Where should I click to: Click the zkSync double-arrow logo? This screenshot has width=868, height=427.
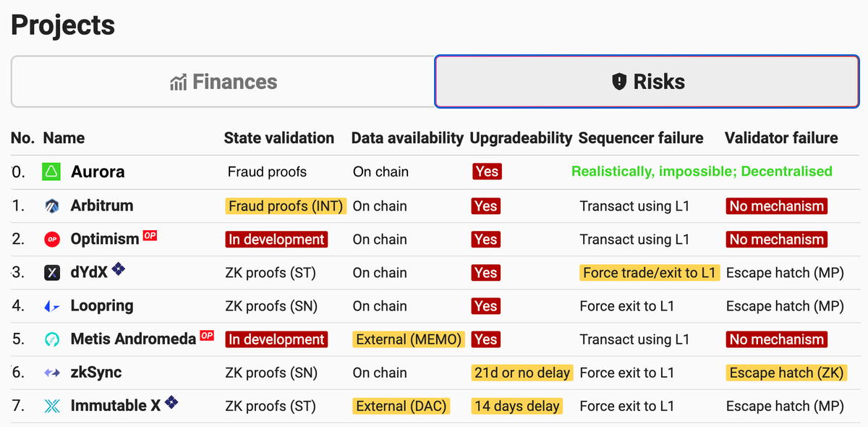click(52, 373)
